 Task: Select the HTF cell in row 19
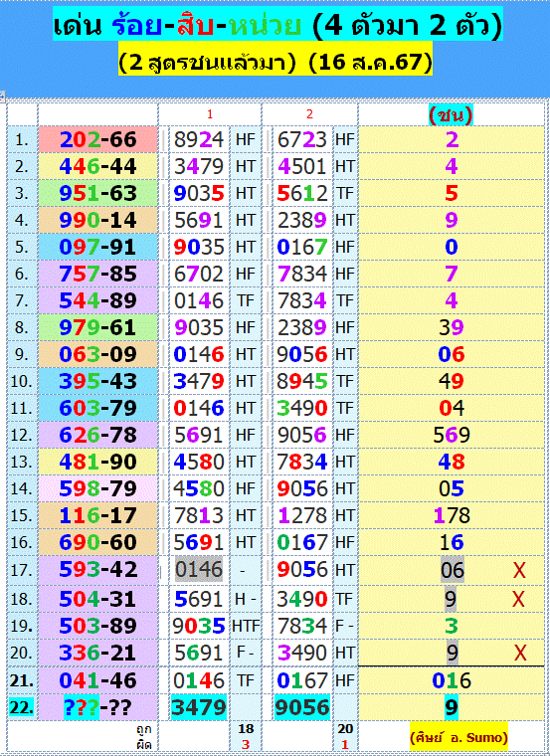(x=246, y=626)
